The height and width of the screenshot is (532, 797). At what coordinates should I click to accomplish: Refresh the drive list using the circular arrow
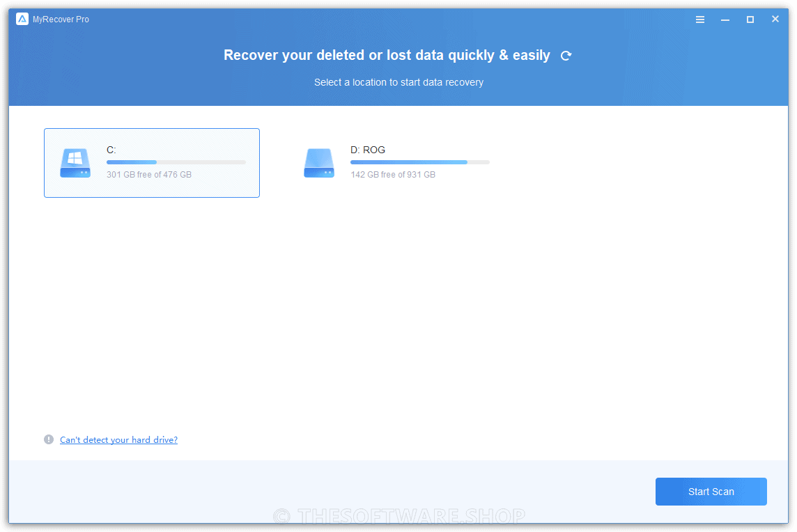coord(566,56)
